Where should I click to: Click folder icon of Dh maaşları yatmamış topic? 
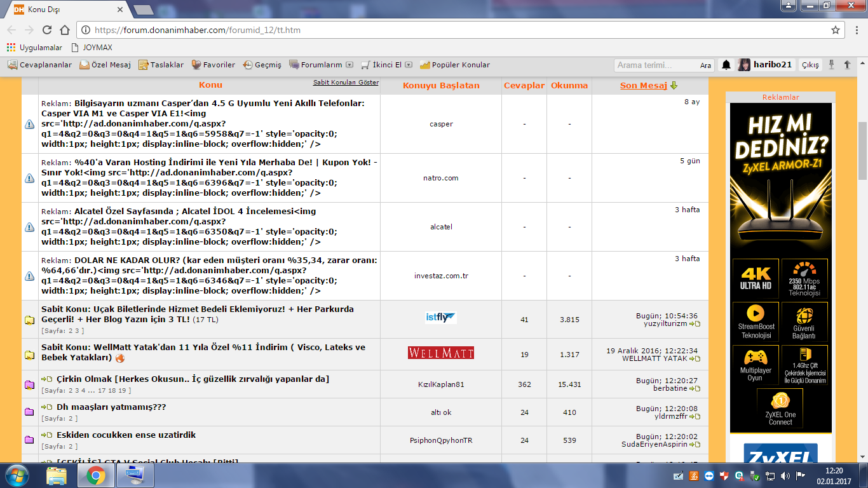pyautogui.click(x=29, y=412)
